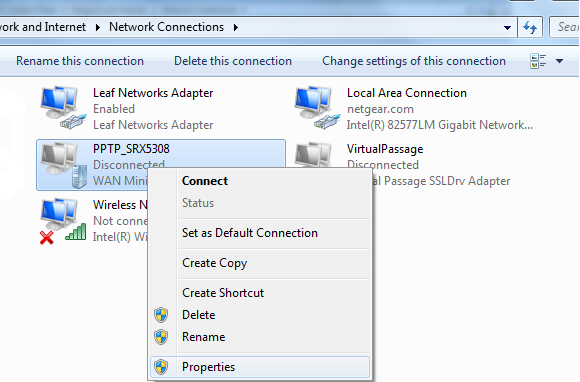Click the PPTP_SRX5308 connection icon
The width and height of the screenshot is (580, 382).
pos(63,165)
